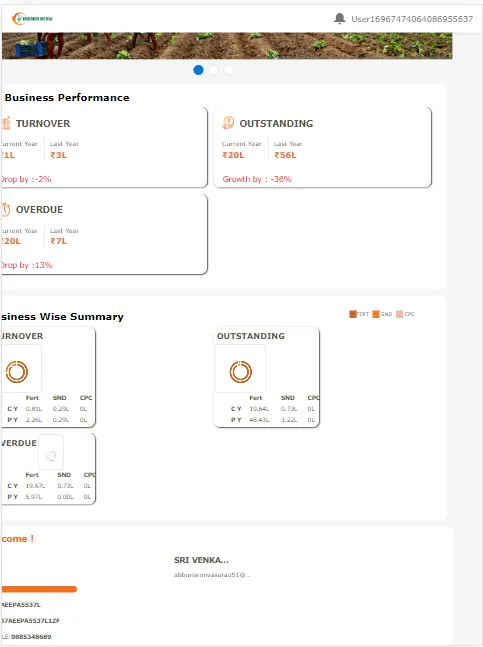Click the Turnover summary donut chart
The image size is (483, 647).
pyautogui.click(x=16, y=372)
